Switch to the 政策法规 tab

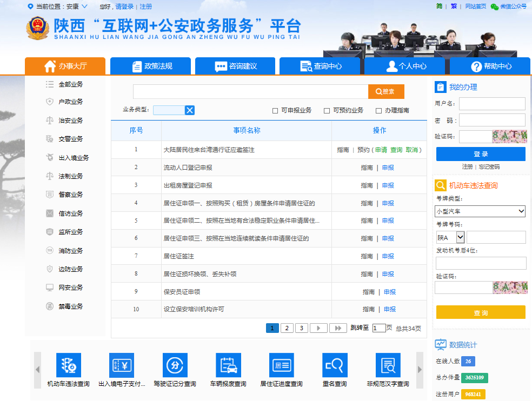(x=151, y=66)
